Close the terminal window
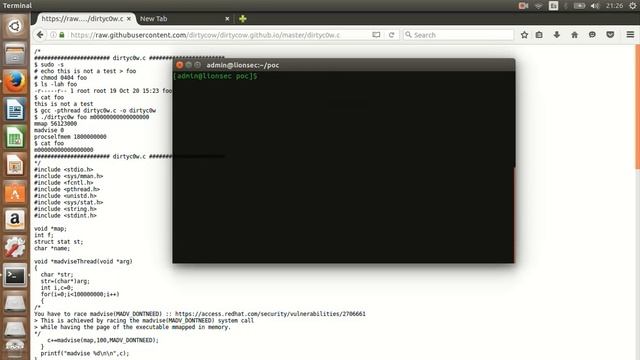Screen dimensions: 640x360 (180, 65)
